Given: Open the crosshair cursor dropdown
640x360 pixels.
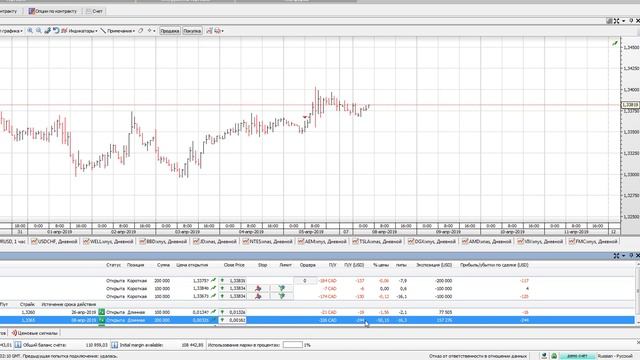Looking at the screenshot, I should point(151,31).
